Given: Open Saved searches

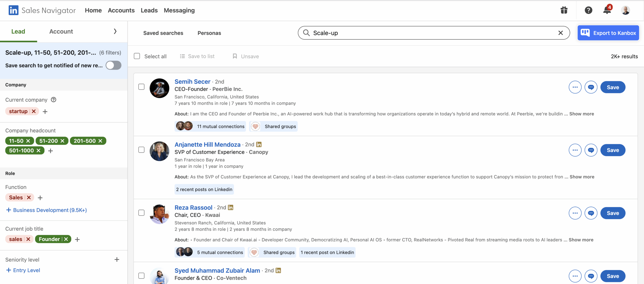Looking at the screenshot, I should point(163,33).
